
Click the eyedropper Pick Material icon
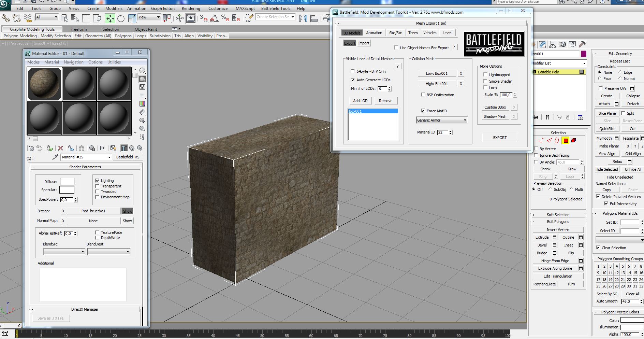55,157
